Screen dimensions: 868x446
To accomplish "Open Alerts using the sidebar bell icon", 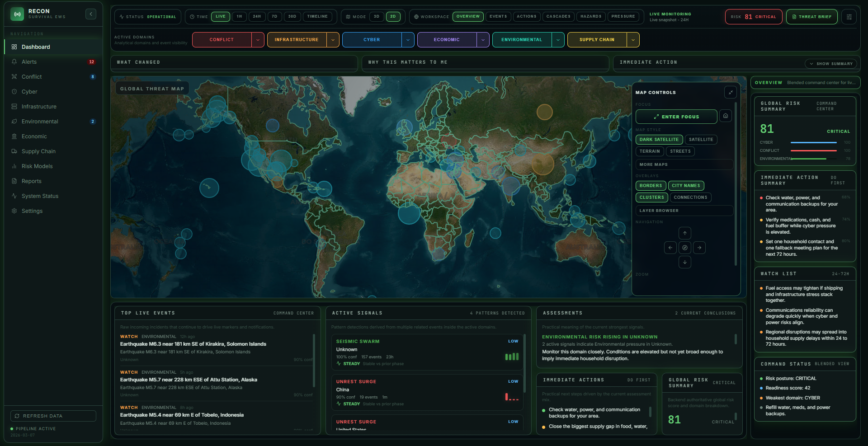I will pyautogui.click(x=15, y=61).
